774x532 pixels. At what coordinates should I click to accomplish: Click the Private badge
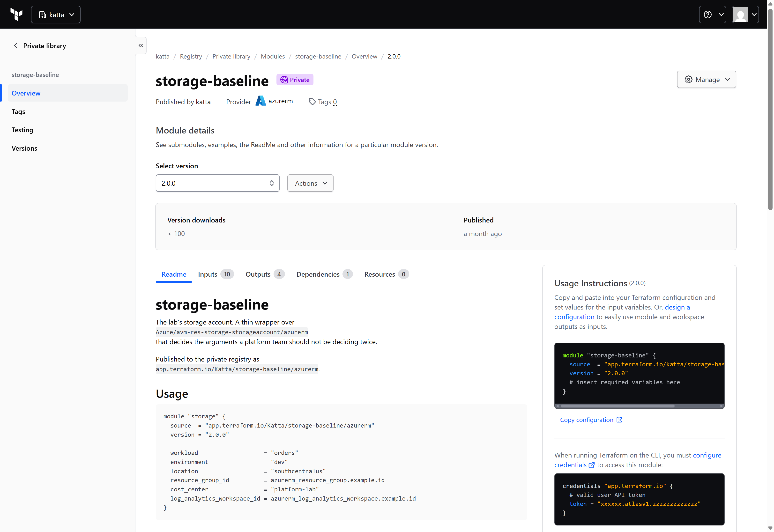point(295,80)
